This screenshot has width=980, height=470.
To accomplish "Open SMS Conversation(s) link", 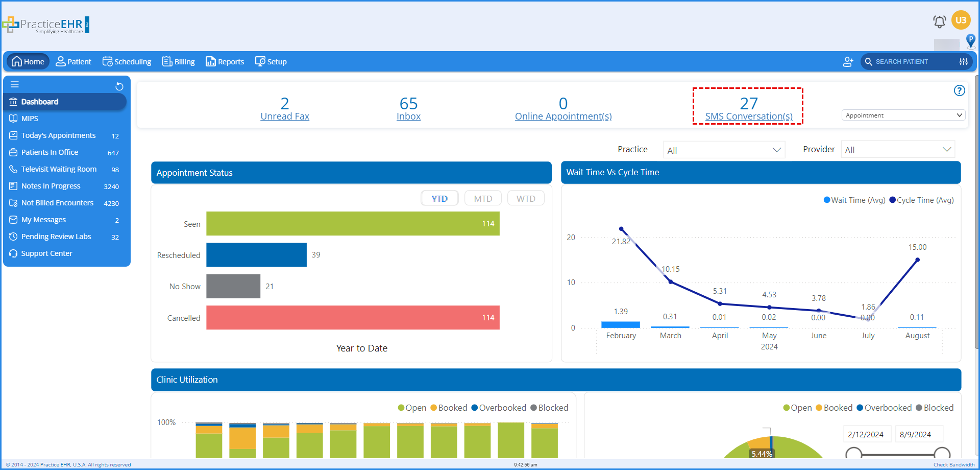I will click(x=749, y=116).
